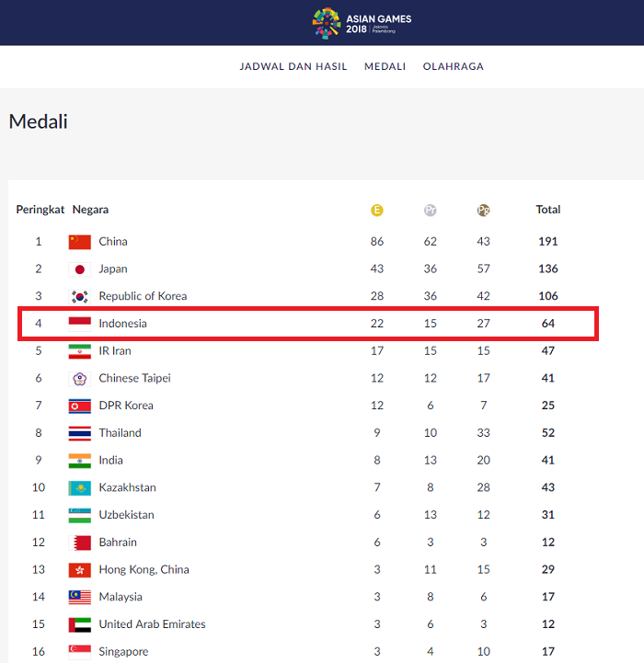
Task: Click the Indonesia flag icon
Action: click(x=79, y=324)
